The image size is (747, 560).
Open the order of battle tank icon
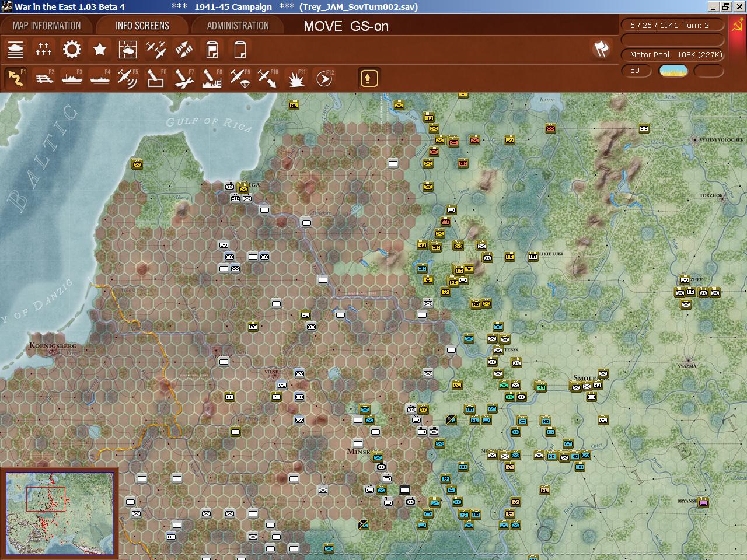pyautogui.click(x=16, y=50)
